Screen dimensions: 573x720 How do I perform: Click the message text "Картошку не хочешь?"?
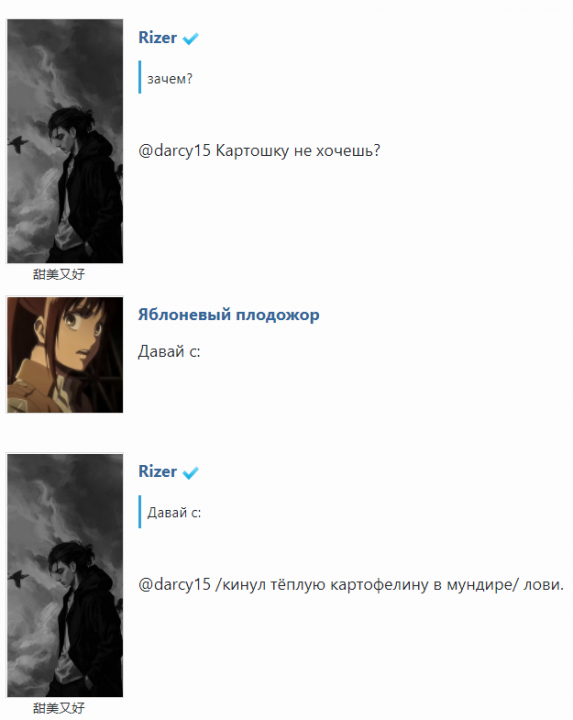pyautogui.click(x=298, y=151)
